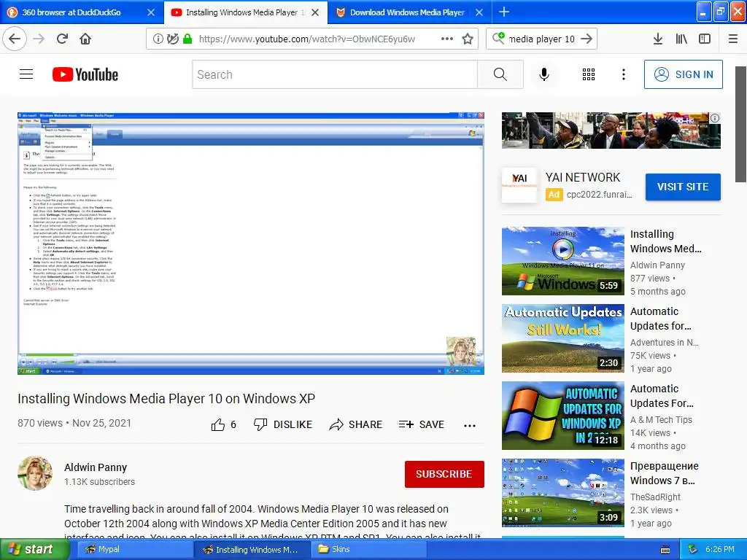This screenshot has height=560, width=747.
Task: Open the YAI NETWORK ad banner image
Action: [x=611, y=131]
